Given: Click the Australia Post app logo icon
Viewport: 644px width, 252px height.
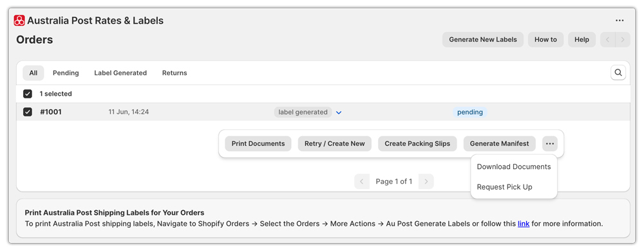Looking at the screenshot, I should click(19, 21).
